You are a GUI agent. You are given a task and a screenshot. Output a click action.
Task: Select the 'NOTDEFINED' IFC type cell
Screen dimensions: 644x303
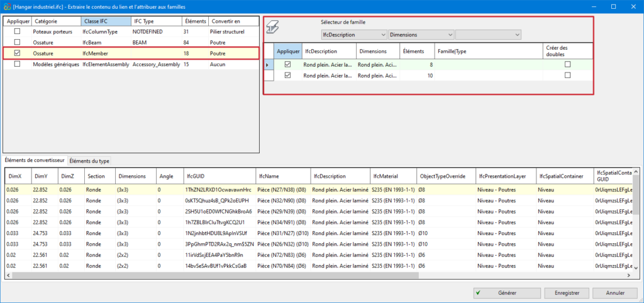tap(156, 31)
